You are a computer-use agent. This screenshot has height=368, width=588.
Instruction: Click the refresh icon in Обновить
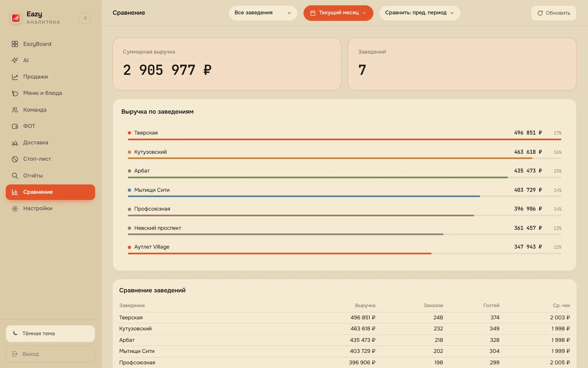click(x=540, y=13)
